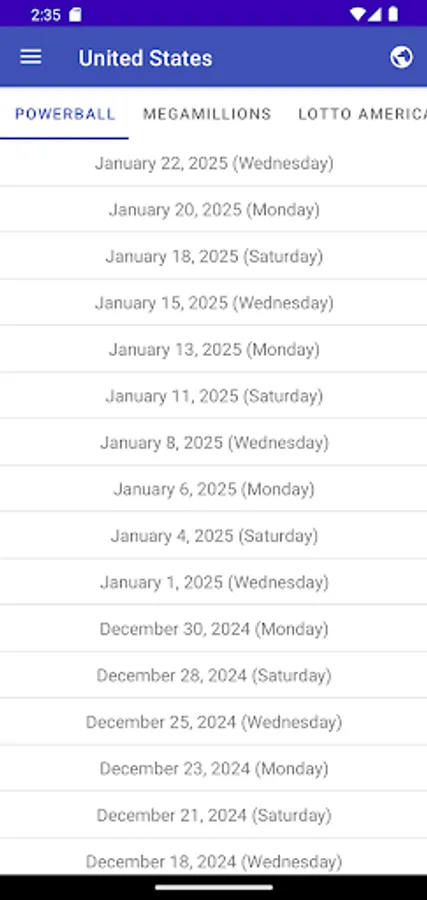View January 11, 2025 (Saturday) results
This screenshot has width=427, height=900.
[214, 395]
